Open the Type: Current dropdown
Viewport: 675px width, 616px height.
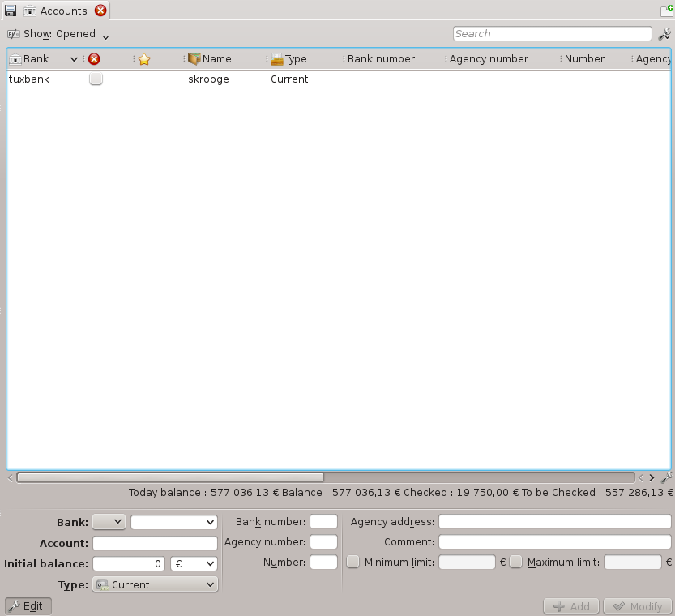[155, 584]
